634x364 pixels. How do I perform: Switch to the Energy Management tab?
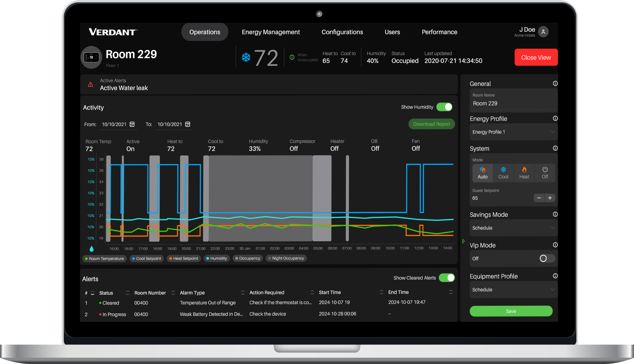271,32
